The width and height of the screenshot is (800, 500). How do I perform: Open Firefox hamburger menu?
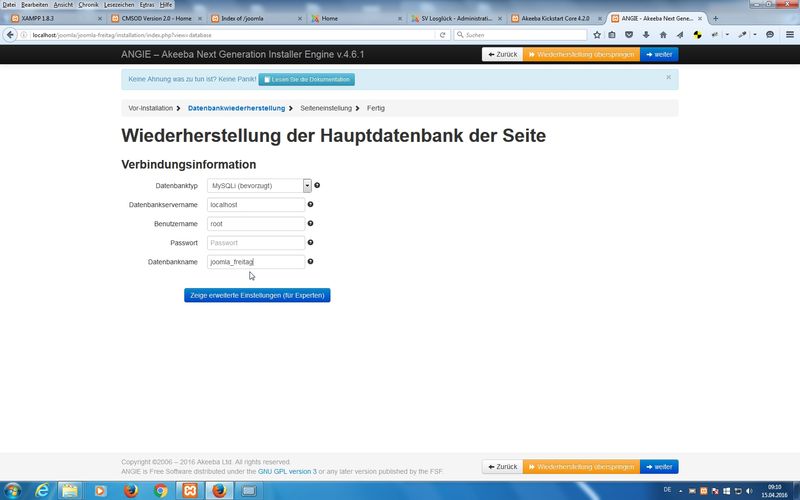789,35
